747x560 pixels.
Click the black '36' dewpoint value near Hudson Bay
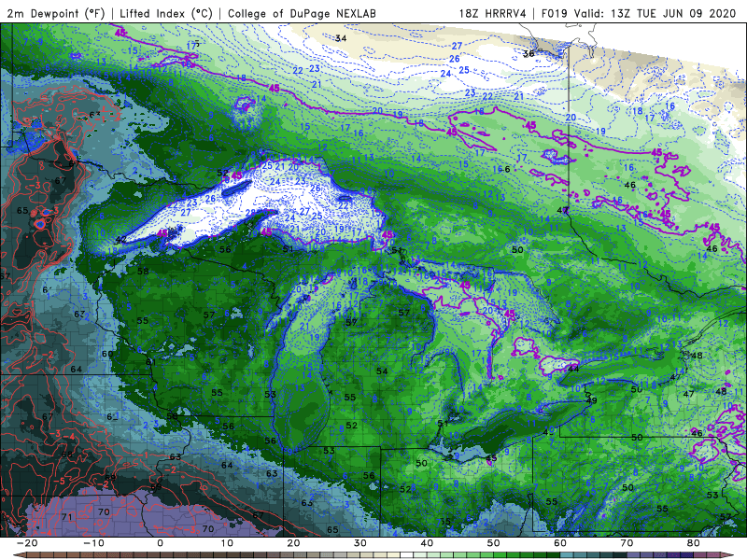[529, 54]
